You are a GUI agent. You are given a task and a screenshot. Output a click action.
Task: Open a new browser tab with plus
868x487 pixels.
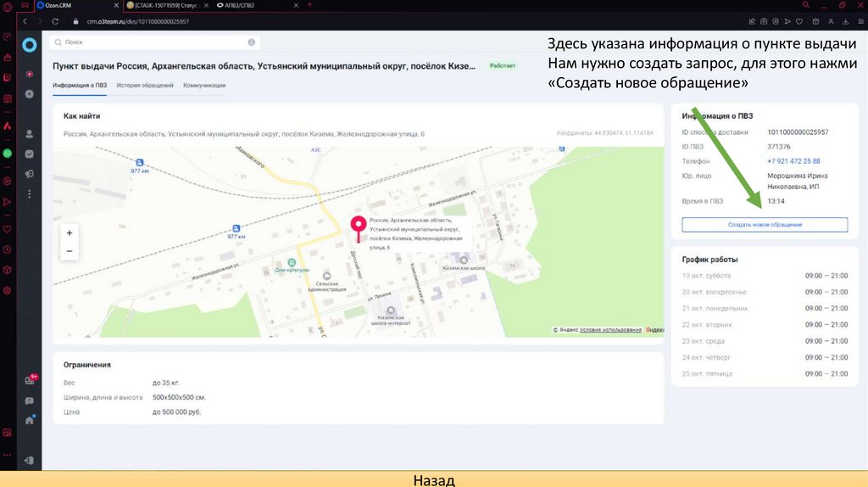pyautogui.click(x=309, y=5)
